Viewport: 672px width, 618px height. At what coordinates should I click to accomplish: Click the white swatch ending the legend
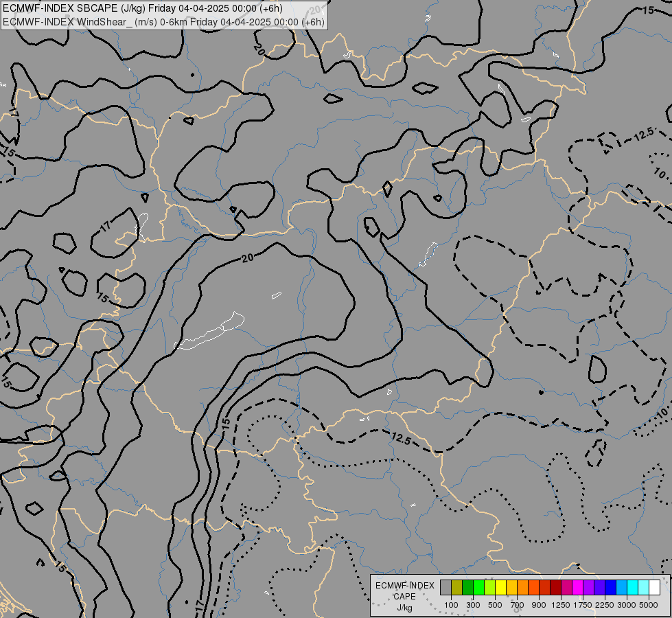(654, 587)
